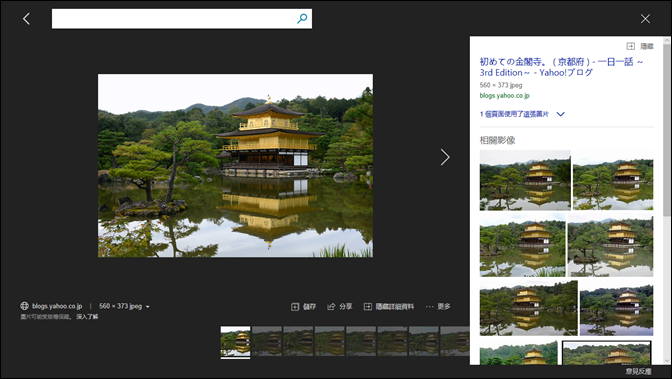Click the magnifier search icon
Image resolution: width=672 pixels, height=379 pixels.
tap(302, 18)
